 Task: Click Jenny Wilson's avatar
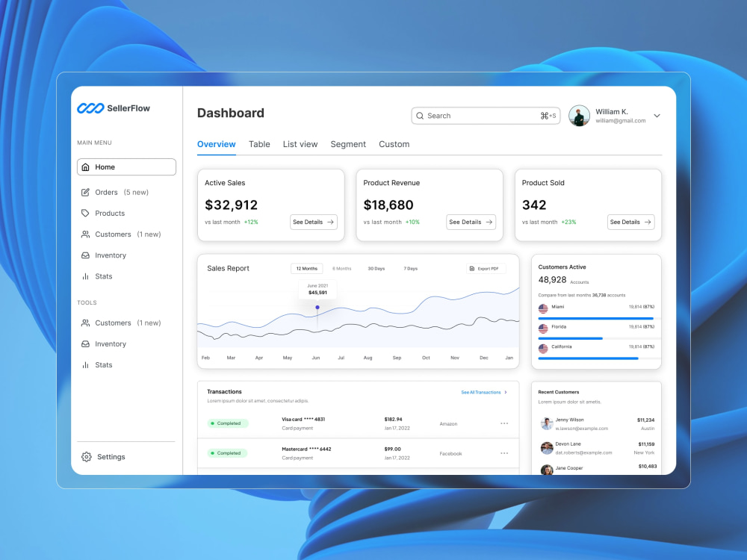pos(547,423)
